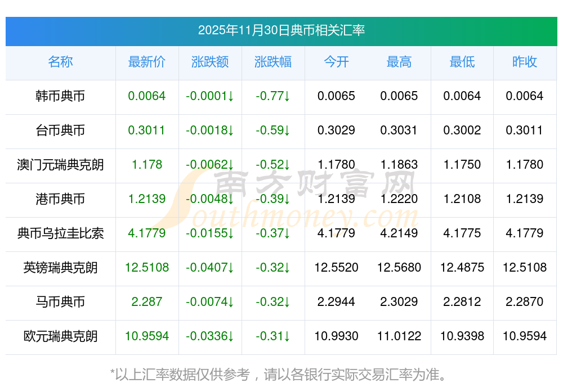Screen dimensions: 563x392
Task: Click the 名称 column header
Action: click(60, 62)
